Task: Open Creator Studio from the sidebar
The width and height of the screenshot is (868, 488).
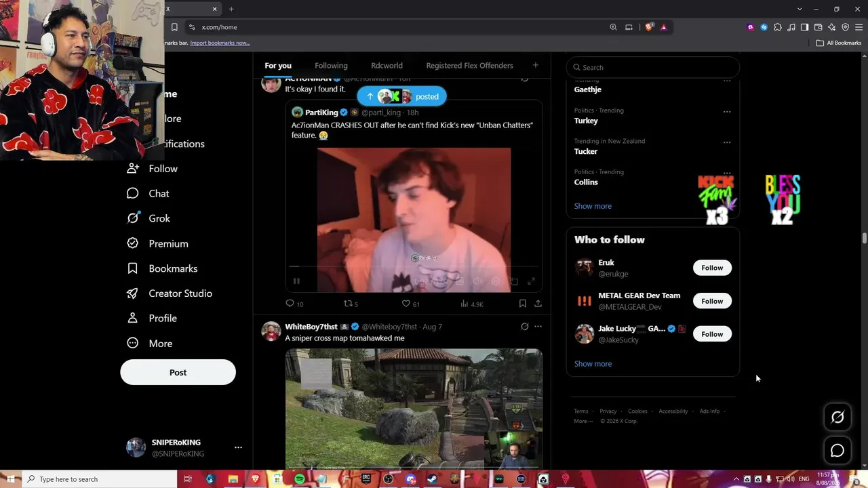Action: pos(170,293)
